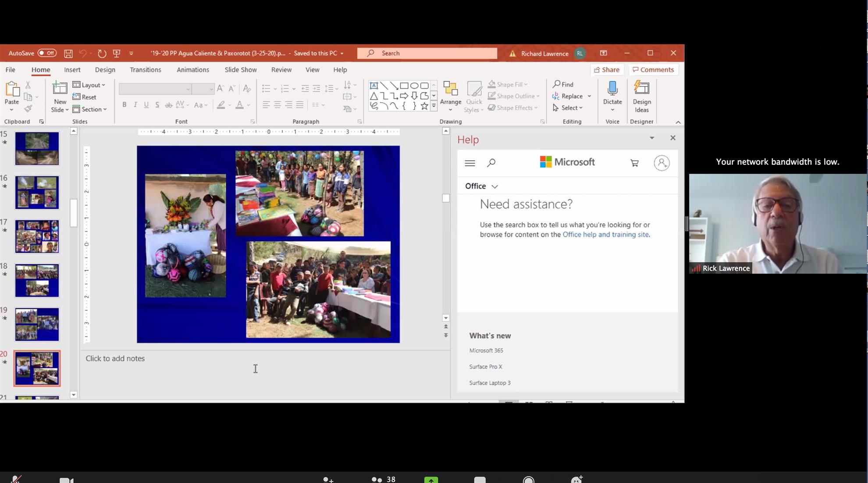Toggle Italic formatting button
868x483 pixels.
(x=135, y=105)
